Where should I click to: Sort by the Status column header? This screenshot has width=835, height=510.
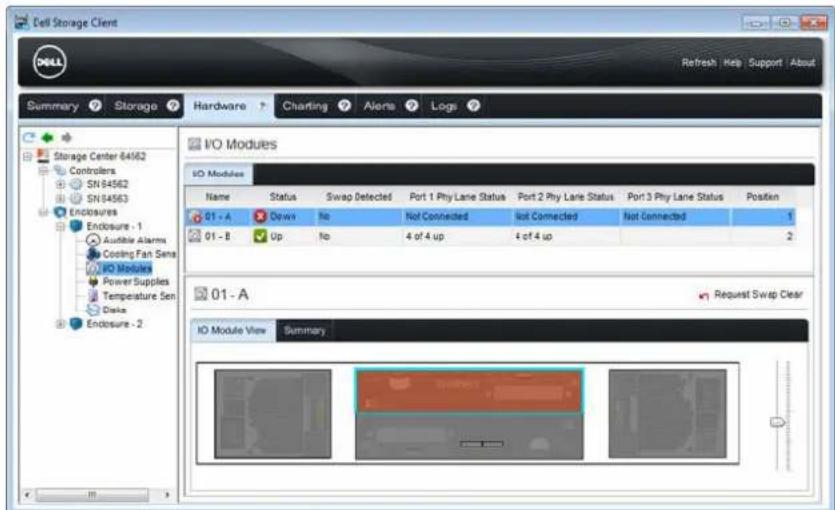[283, 197]
